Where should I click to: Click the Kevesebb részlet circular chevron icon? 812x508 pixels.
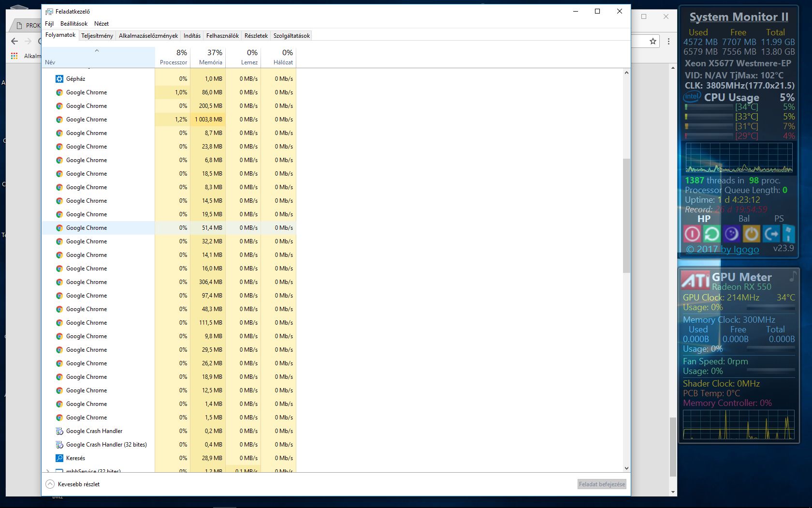click(x=50, y=484)
